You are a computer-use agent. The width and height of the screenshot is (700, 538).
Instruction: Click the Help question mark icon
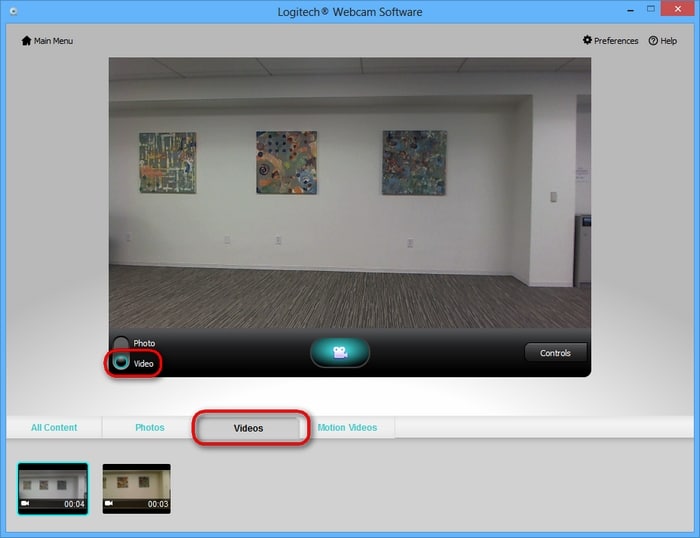point(653,41)
